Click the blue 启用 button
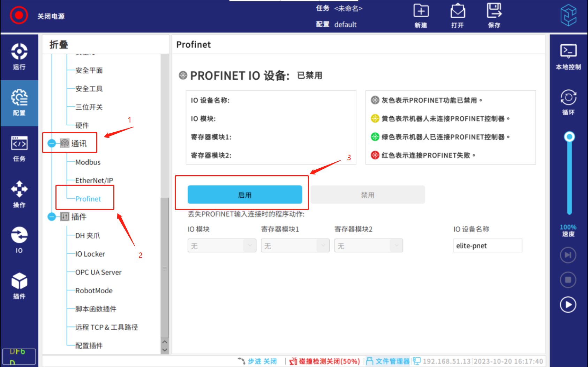588x367 pixels. pos(244,195)
